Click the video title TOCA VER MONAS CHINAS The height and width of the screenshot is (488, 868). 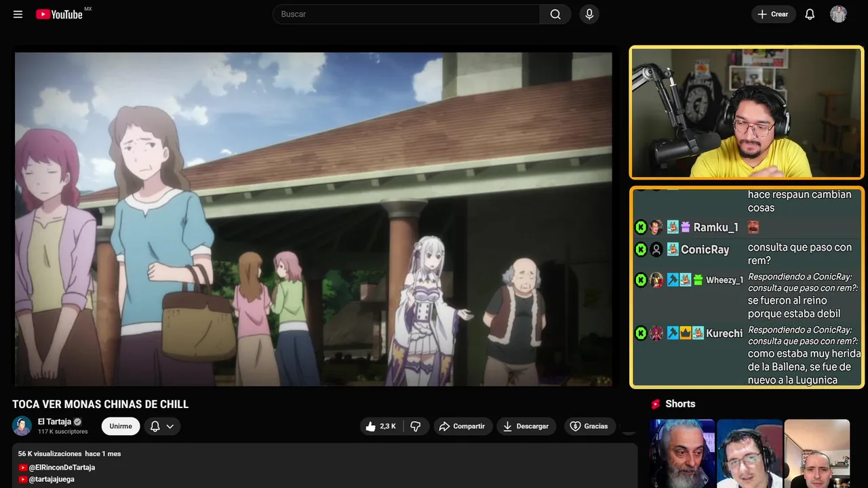point(100,405)
